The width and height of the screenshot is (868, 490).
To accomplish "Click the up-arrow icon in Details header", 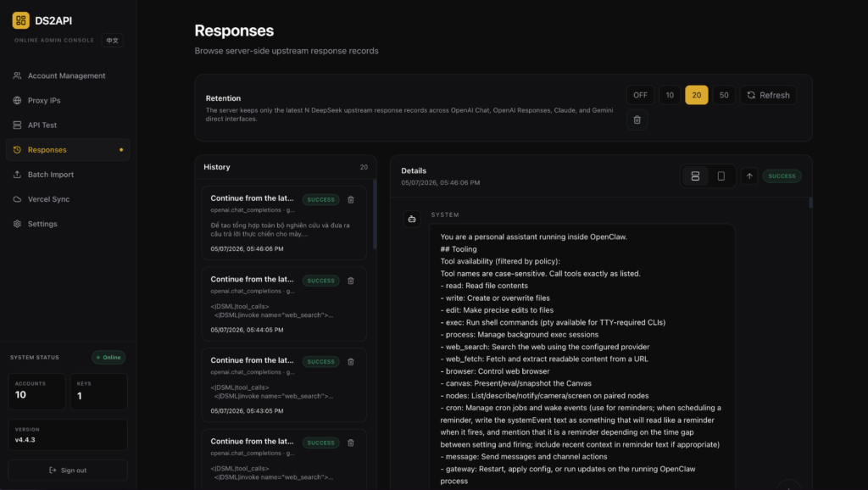I will [749, 176].
